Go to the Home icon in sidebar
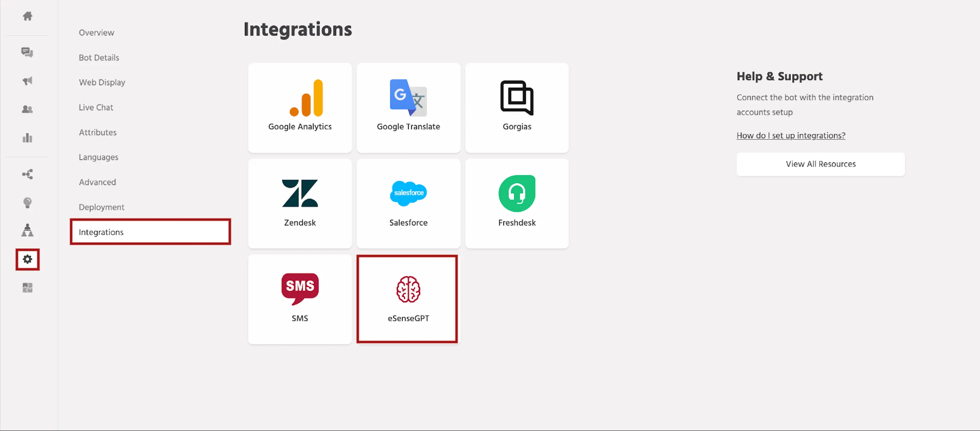 27,16
